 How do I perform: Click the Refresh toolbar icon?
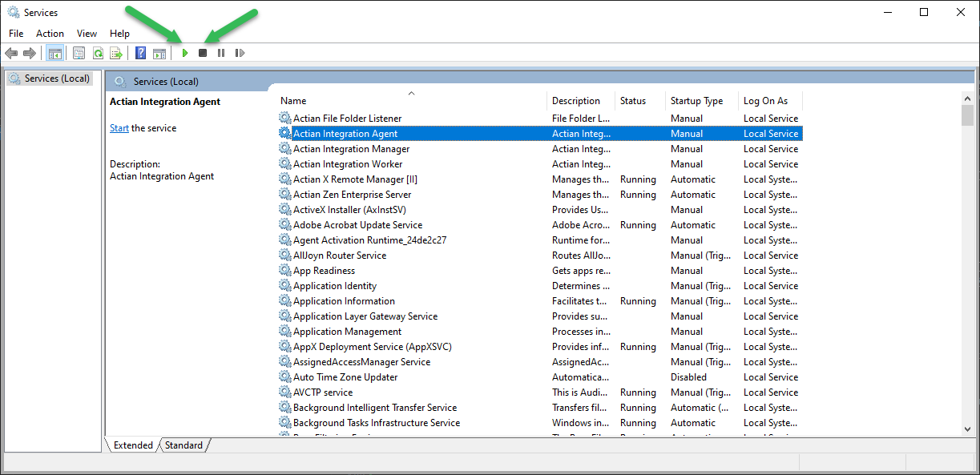[98, 53]
